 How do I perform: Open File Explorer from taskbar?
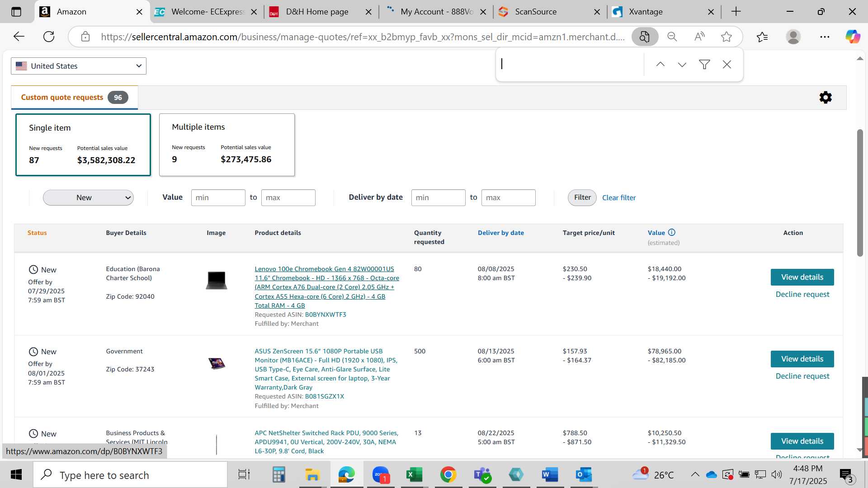click(312, 475)
